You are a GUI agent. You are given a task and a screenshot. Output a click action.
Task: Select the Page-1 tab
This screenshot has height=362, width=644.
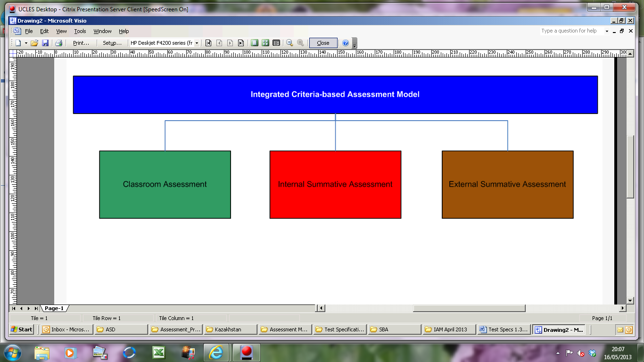coord(54,308)
